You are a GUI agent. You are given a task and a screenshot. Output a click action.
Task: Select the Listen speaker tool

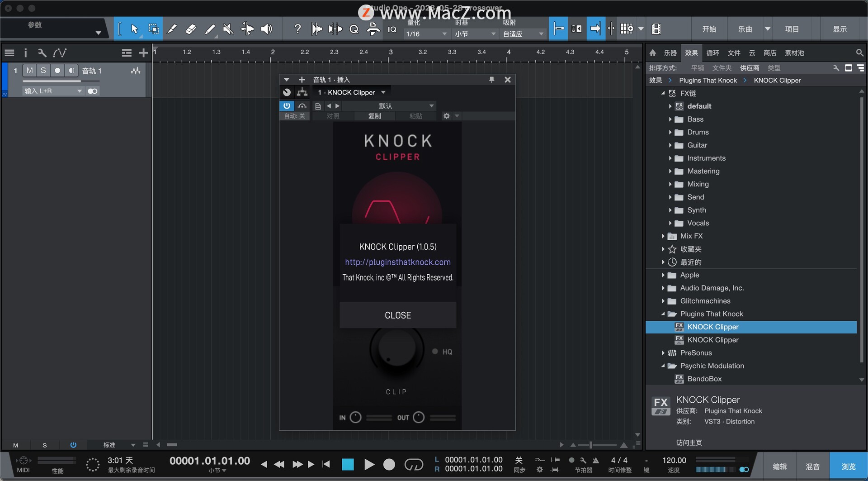click(267, 29)
